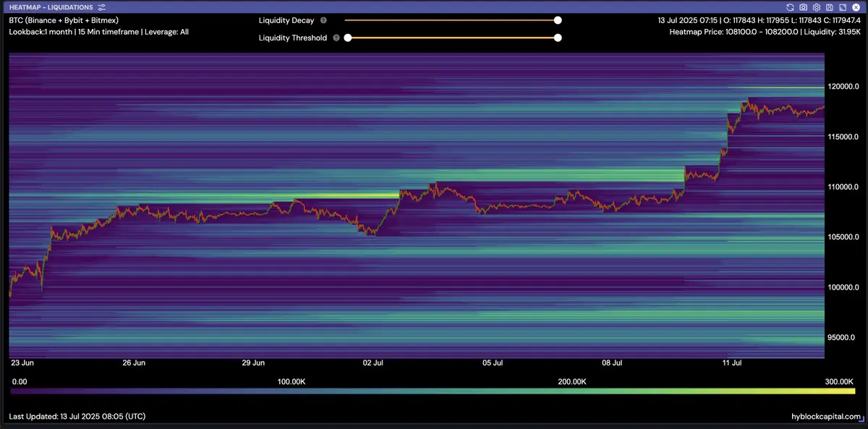Image resolution: width=868 pixels, height=429 pixels.
Task: Click the Liquidity Threshold left slider handle
Action: pos(348,38)
